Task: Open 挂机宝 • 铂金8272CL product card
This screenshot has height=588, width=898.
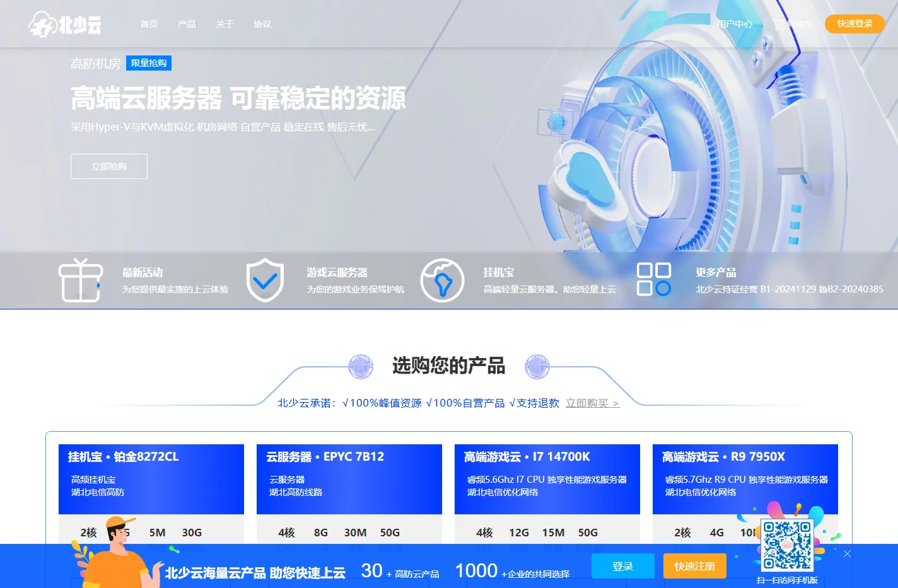Action: point(151,479)
